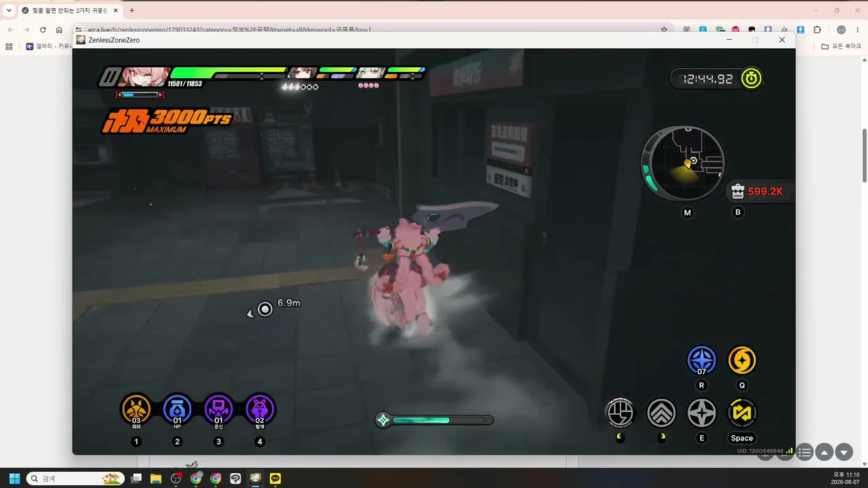
Task: Open the Chrome profile avatar
Action: [x=841, y=30]
